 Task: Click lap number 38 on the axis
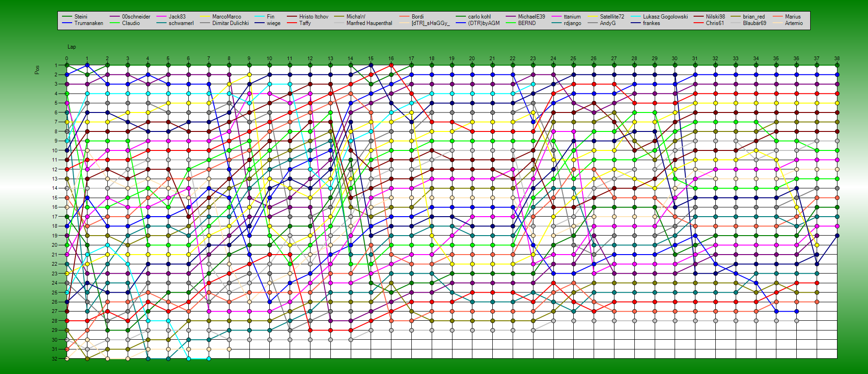click(x=837, y=59)
